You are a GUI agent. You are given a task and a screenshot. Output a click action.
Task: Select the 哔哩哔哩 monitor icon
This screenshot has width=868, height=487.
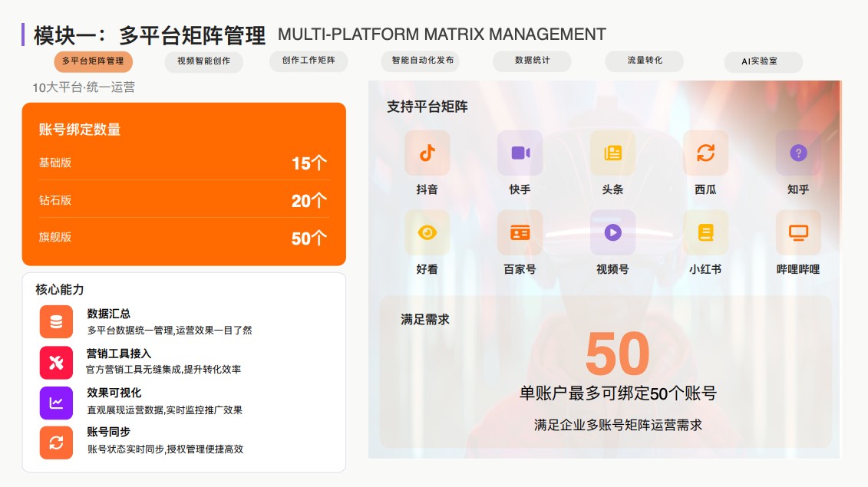click(798, 232)
